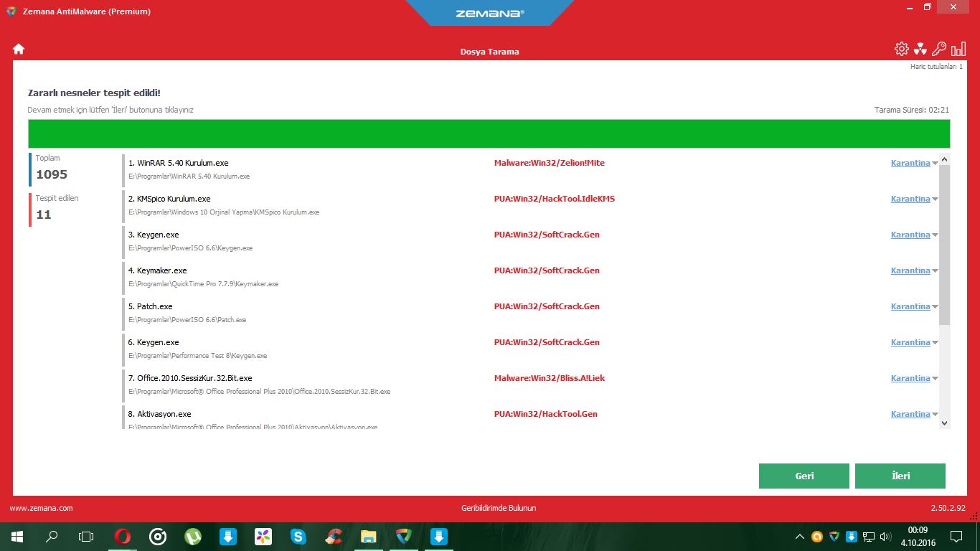
Task: Select the Malware:Win32/Bliss.A!Liek detection name
Action: click(x=550, y=378)
